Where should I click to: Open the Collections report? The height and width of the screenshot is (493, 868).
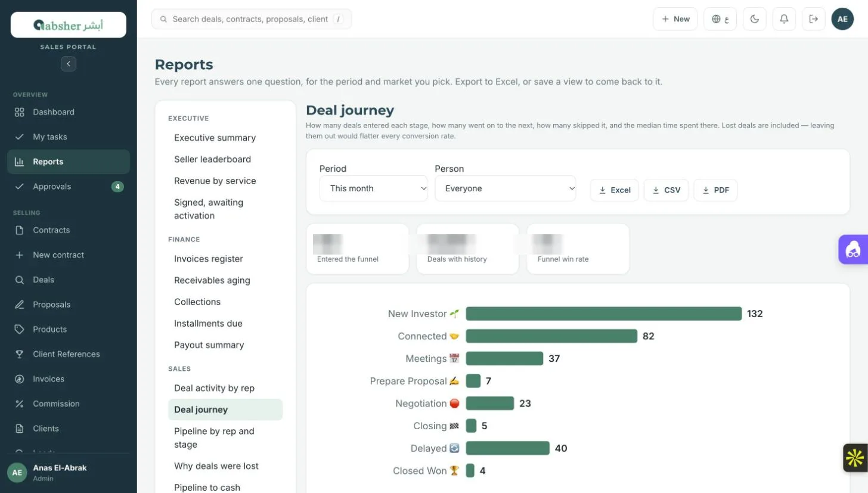(225, 302)
